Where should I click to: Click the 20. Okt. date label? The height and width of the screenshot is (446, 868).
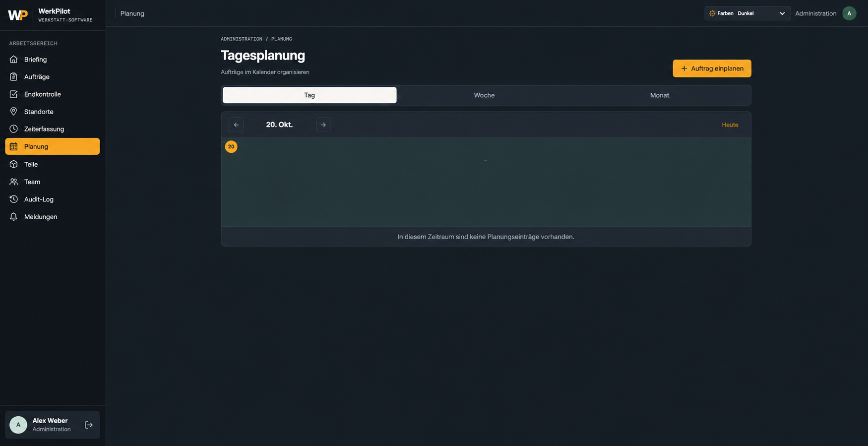(x=279, y=125)
